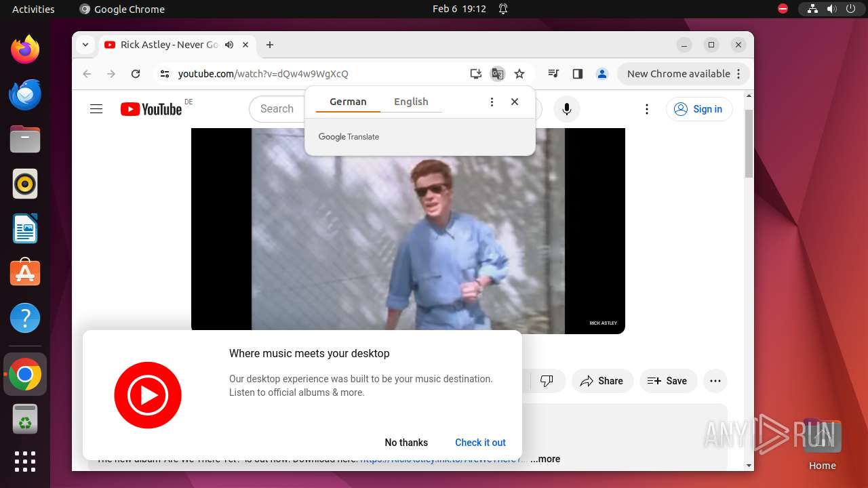The width and height of the screenshot is (868, 488).
Task: Click Sign in button
Action: 699,109
